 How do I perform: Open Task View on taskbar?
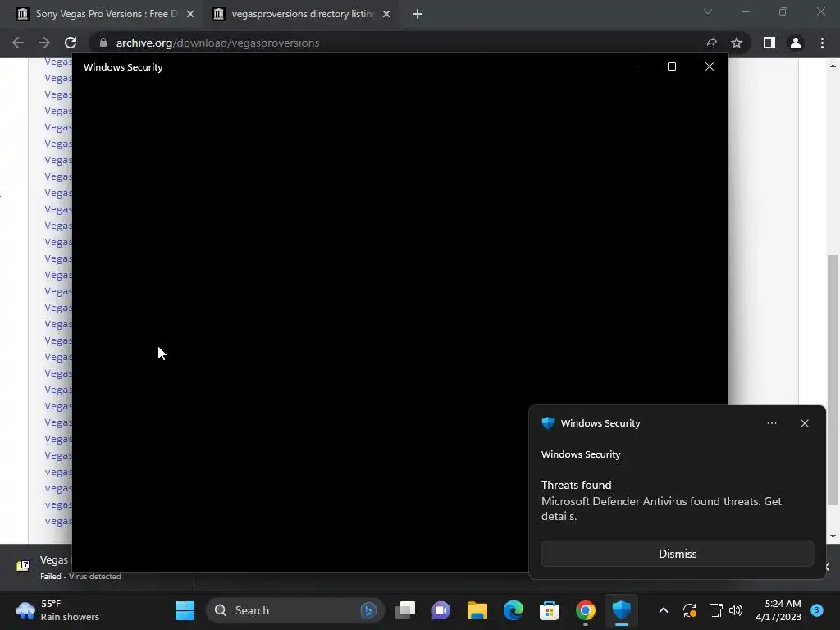[405, 610]
